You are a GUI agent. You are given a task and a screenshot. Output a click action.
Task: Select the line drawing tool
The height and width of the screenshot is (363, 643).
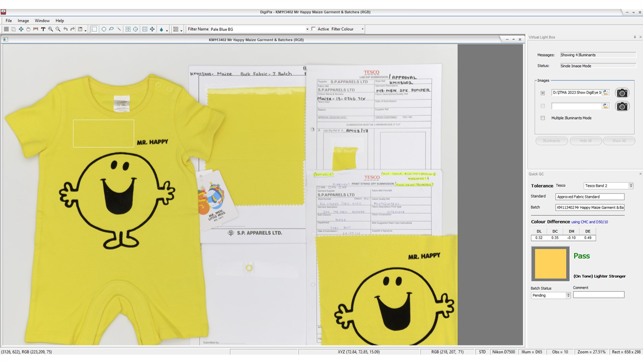pos(119,29)
